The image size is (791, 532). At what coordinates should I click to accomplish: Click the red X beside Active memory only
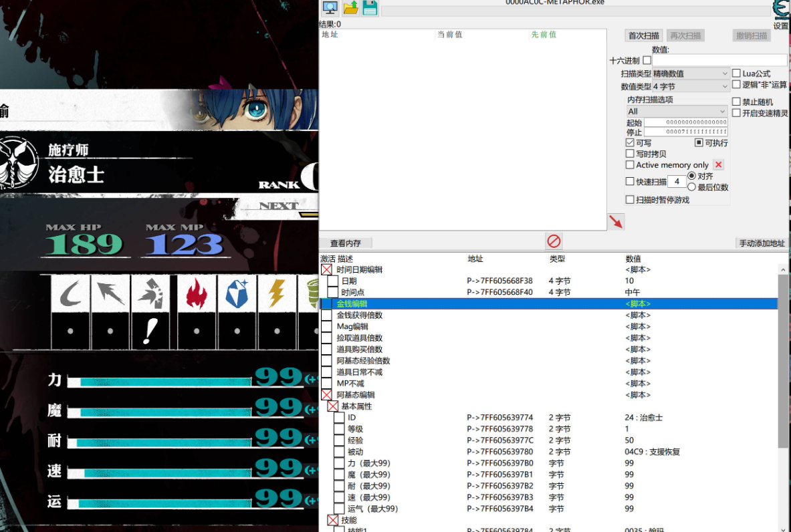[x=718, y=165]
